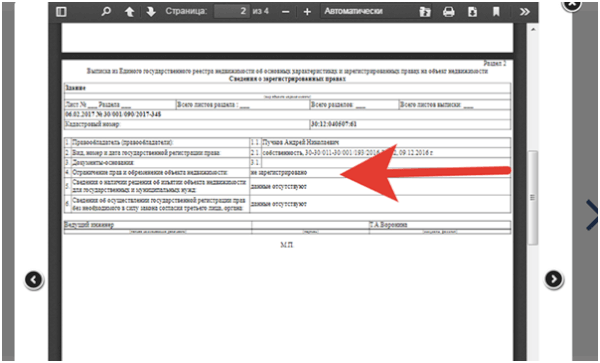Select 'Ведущий инженер' text
This screenshot has height=363, width=600.
point(89,225)
